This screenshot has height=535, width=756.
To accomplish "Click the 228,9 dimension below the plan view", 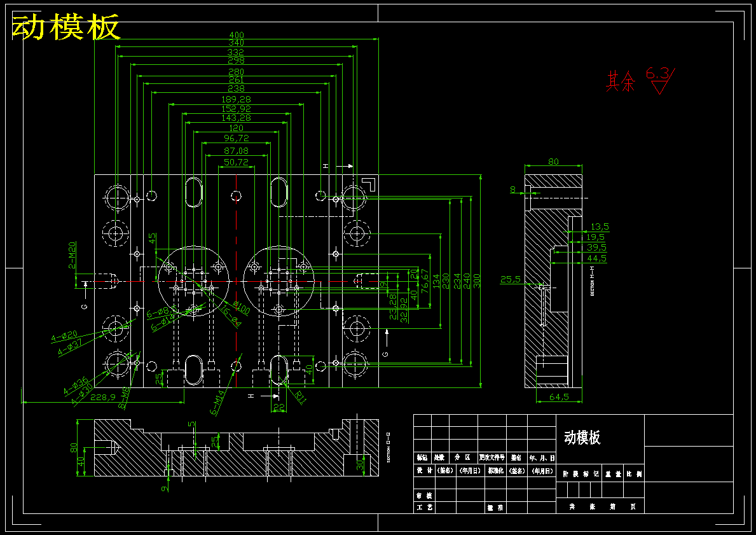I will click(x=102, y=396).
